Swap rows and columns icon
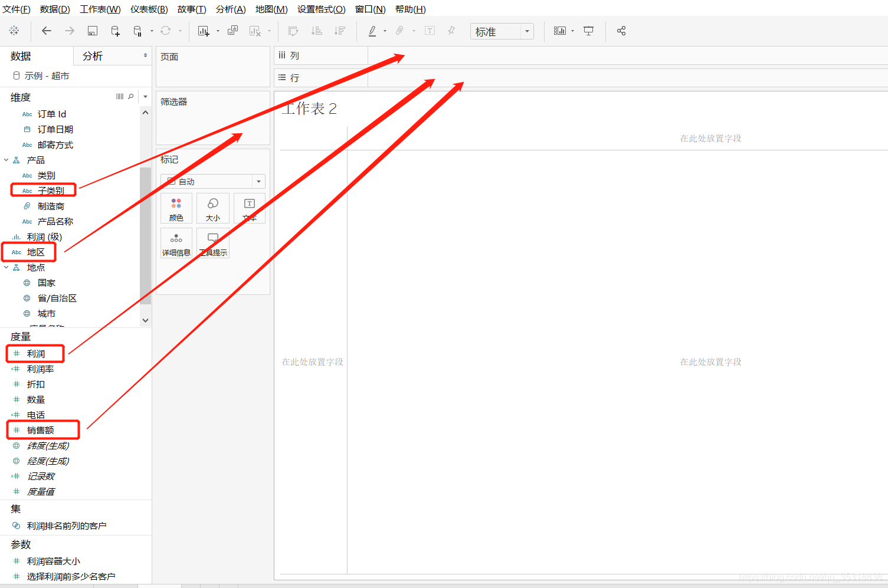 coord(293,31)
